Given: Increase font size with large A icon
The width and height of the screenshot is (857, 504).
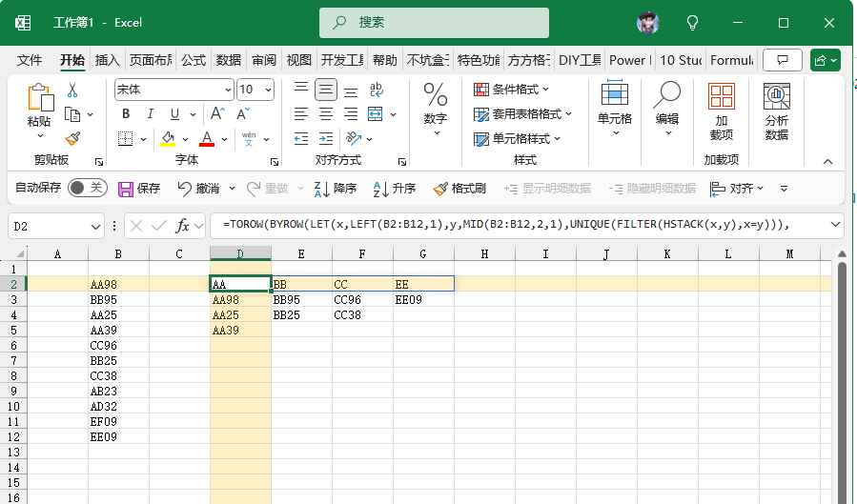Looking at the screenshot, I should [x=217, y=113].
